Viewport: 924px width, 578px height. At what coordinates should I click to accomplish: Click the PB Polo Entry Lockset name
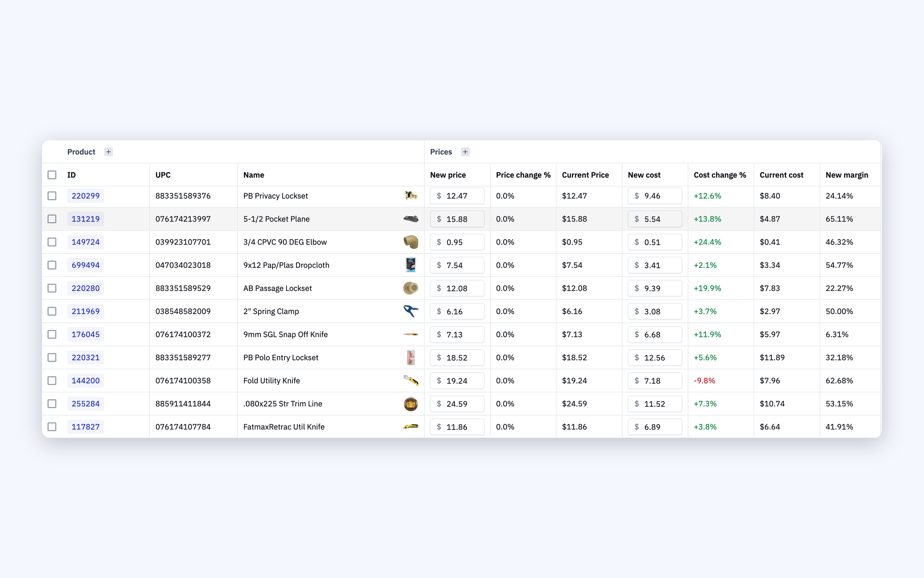pyautogui.click(x=281, y=358)
